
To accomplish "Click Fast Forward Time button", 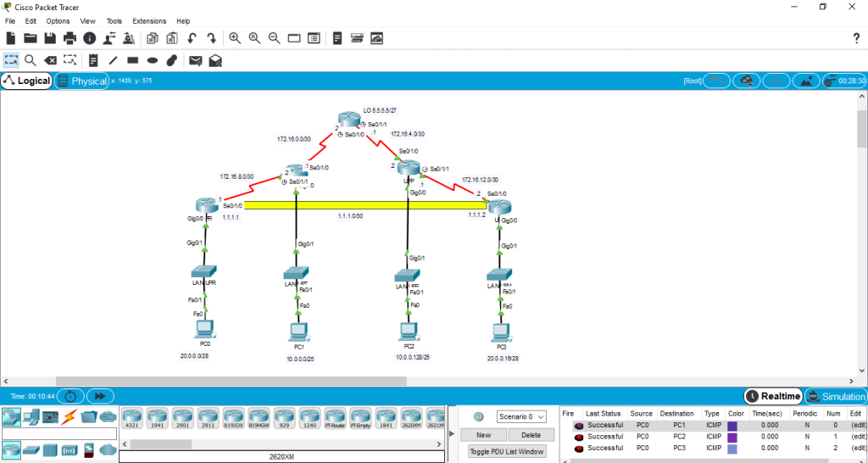I will [100, 397].
